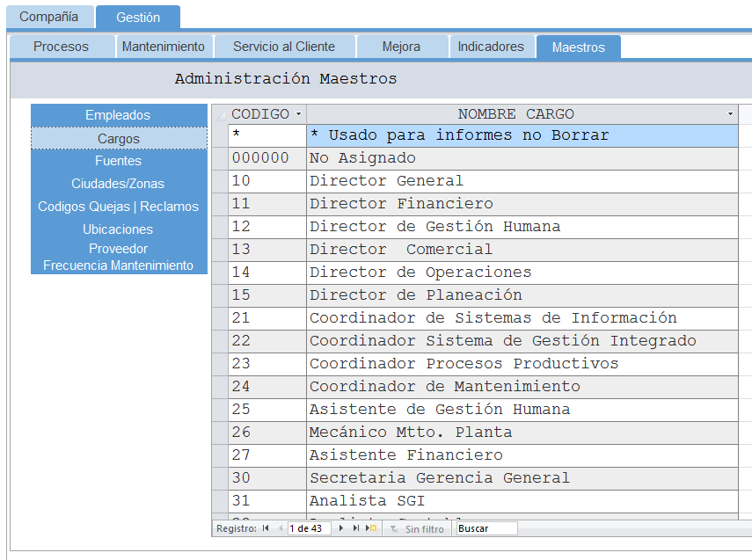The height and width of the screenshot is (560, 752).
Task: Open the Mantenimiento tab
Action: tap(163, 47)
